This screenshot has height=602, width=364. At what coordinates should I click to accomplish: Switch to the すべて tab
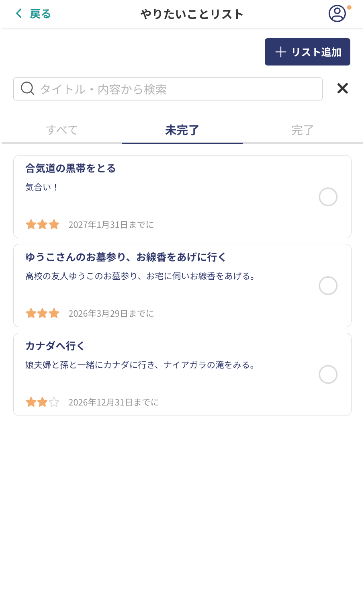pyautogui.click(x=62, y=130)
